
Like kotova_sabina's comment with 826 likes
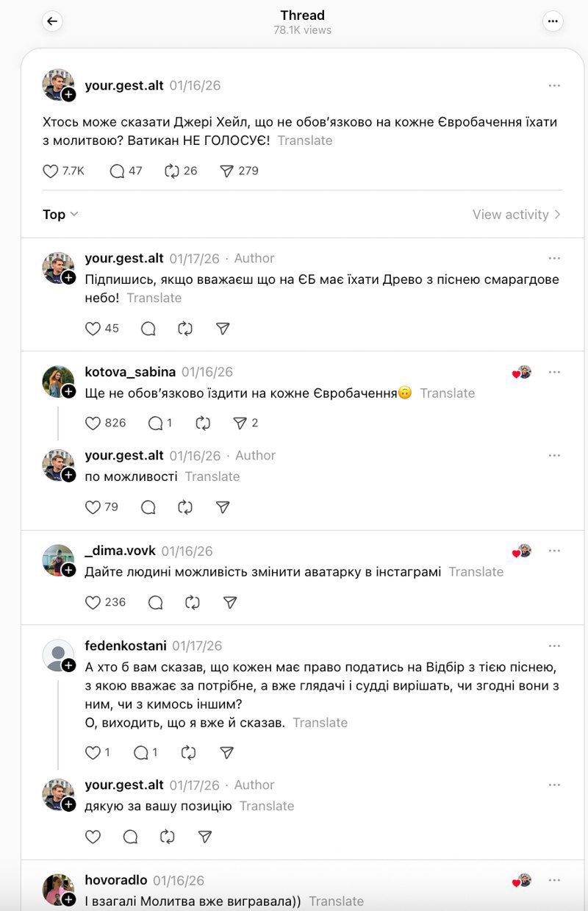93,424
